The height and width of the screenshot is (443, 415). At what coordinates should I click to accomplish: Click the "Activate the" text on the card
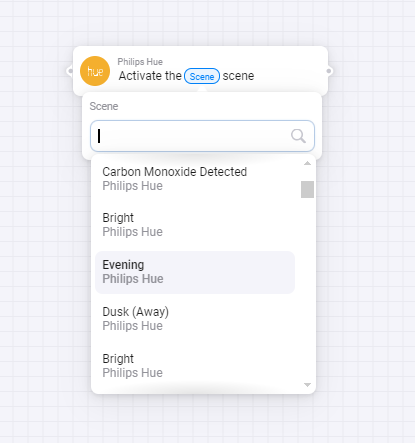click(150, 76)
